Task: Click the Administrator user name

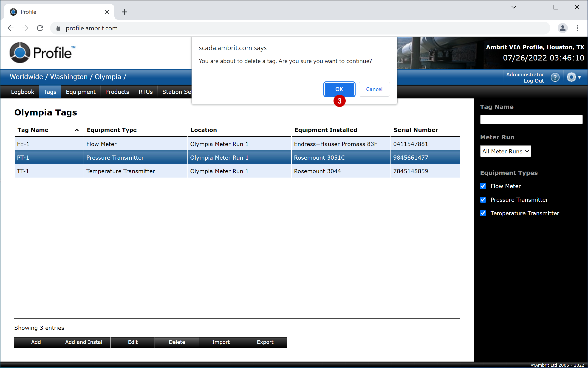Action: point(525,75)
